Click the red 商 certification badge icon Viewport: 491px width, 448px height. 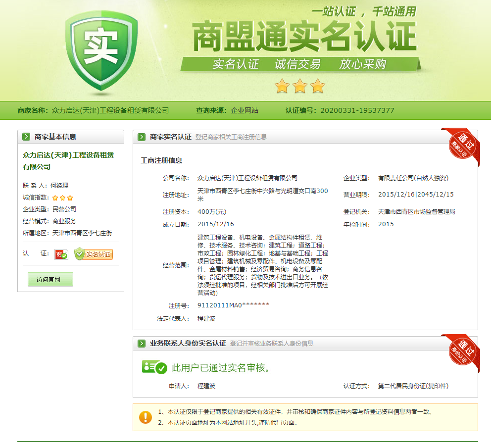pos(61,254)
